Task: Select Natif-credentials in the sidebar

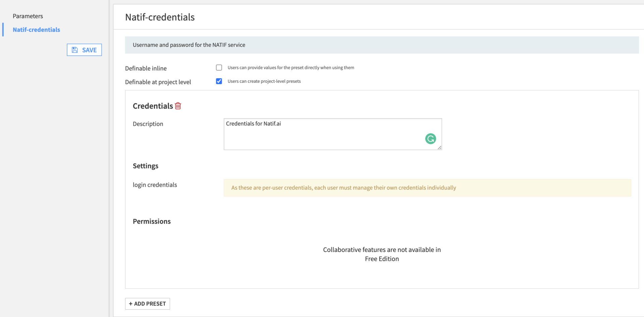Action: pos(36,30)
